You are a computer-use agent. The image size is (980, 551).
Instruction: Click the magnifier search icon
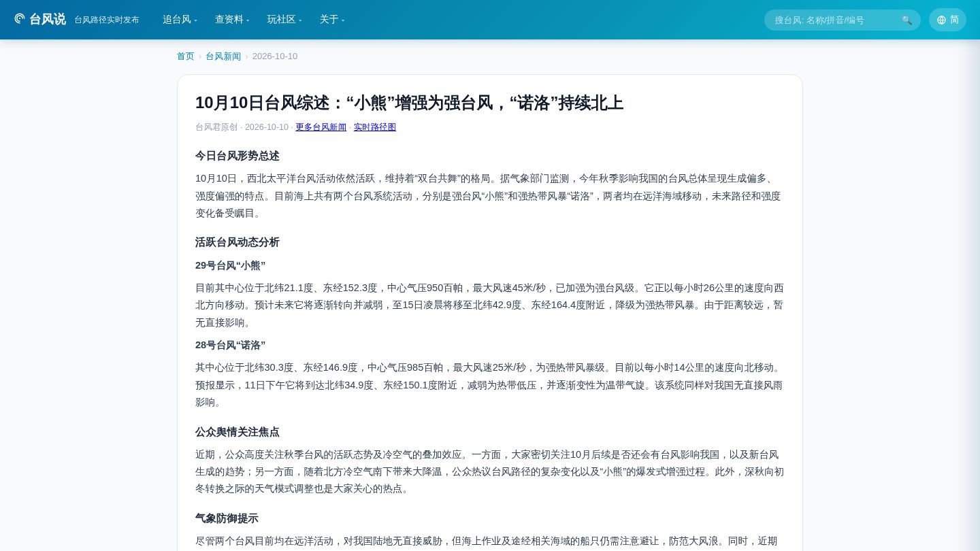pos(906,20)
